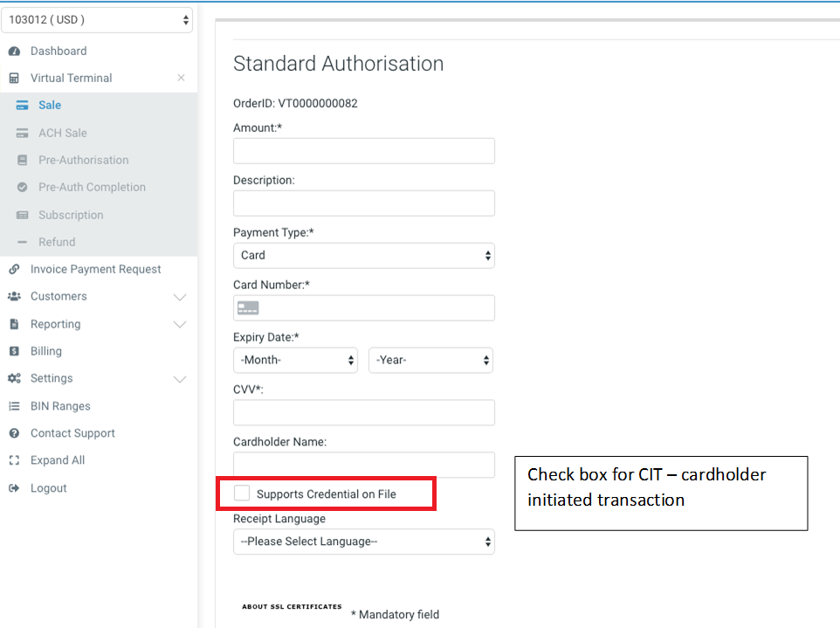Click the Customers people icon
This screenshot has width=840, height=628.
click(x=14, y=297)
